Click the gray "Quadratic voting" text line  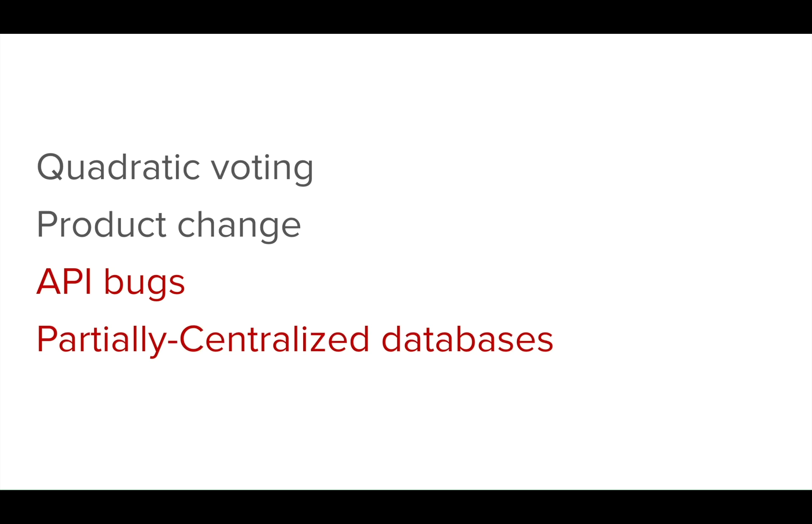(x=175, y=168)
